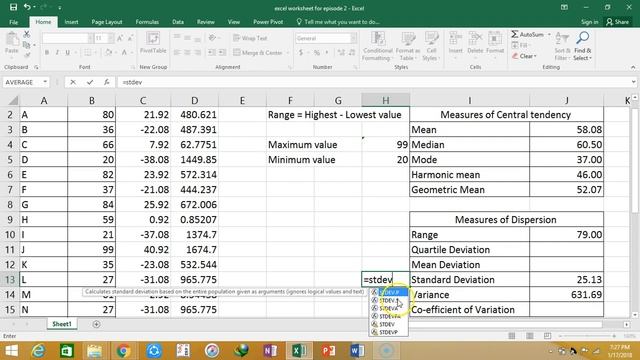Toggle Italic formatting
Screen dimensions: 640x360
point(57,52)
